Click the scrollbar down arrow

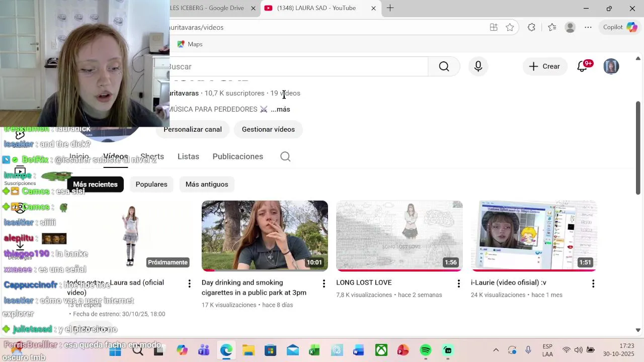point(638,330)
